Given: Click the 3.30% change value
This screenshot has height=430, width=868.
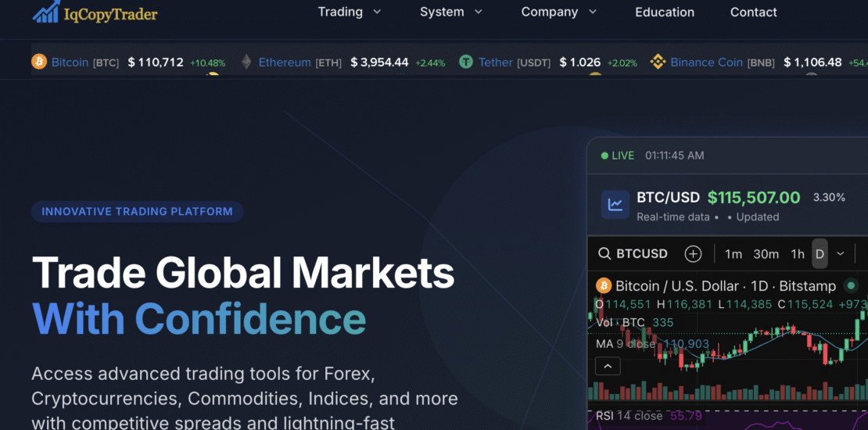Looking at the screenshot, I should [x=829, y=198].
